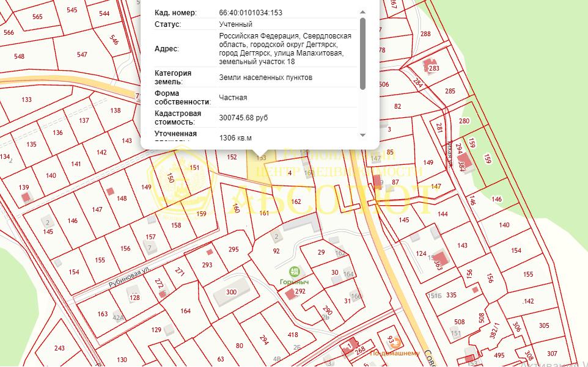
Task: Click the popup scrollbar down arrow
Action: coord(362,135)
